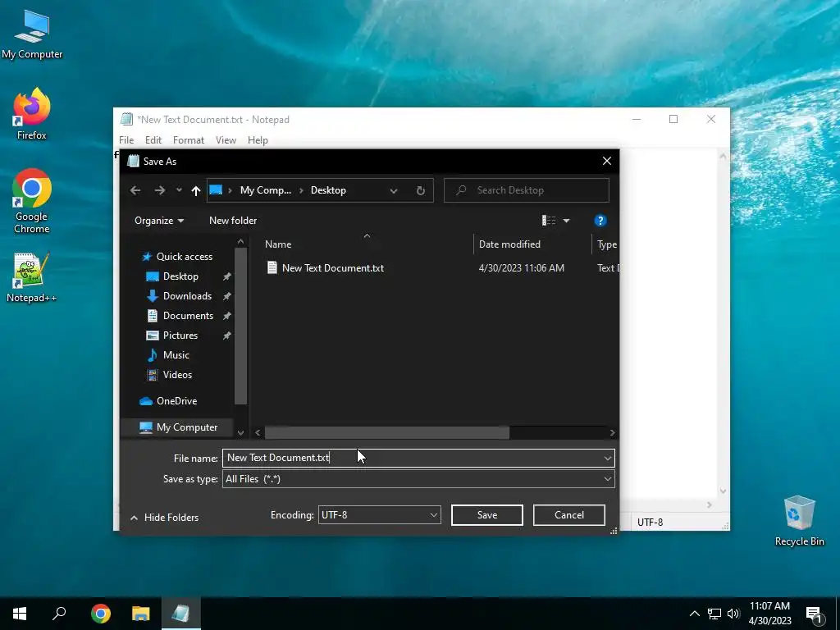This screenshot has width=840, height=630.
Task: Open recent locations chevron beside forward arrow
Action: [179, 190]
